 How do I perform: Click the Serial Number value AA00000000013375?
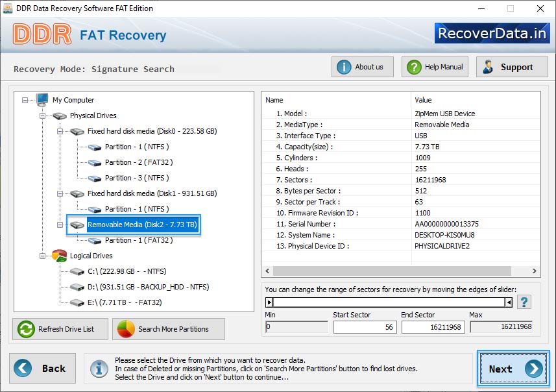click(x=446, y=224)
